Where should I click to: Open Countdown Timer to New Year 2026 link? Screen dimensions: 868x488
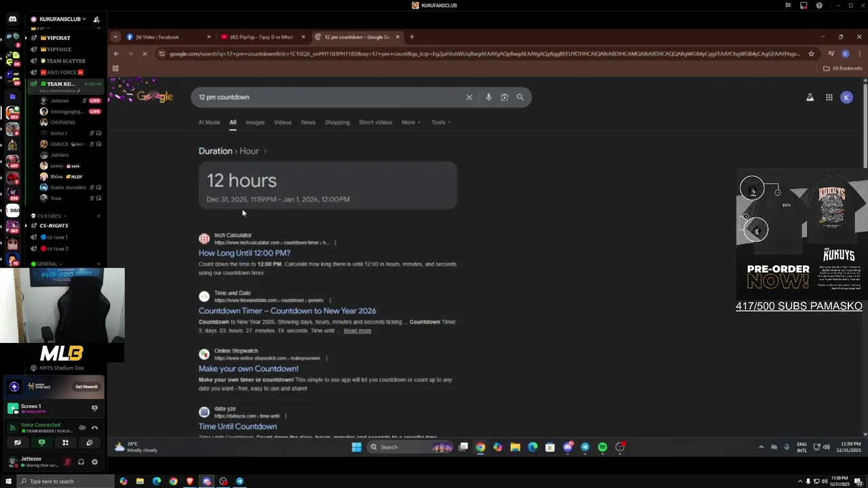[287, 310]
